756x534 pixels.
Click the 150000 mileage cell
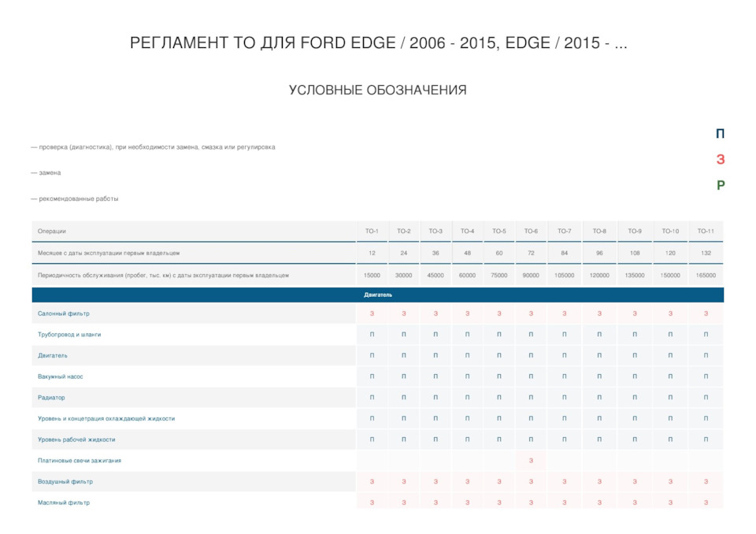pyautogui.click(x=670, y=276)
